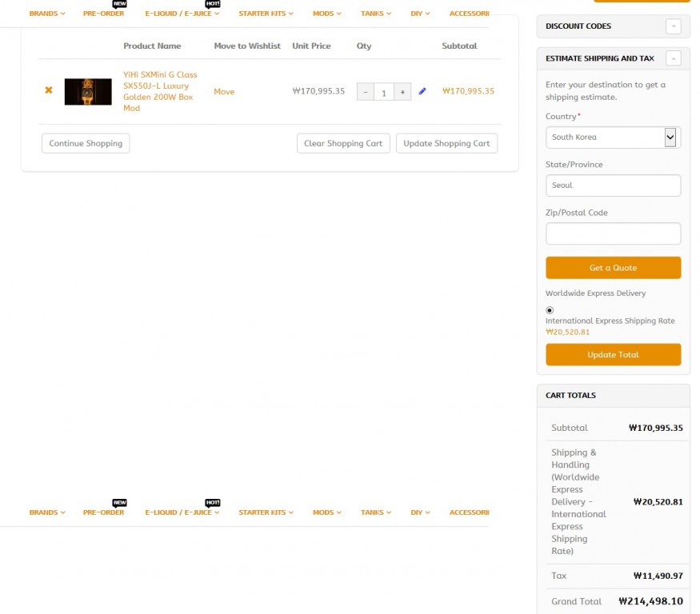Open the YiHi SXMini product thumbnail
The width and height of the screenshot is (700, 614).
88,91
